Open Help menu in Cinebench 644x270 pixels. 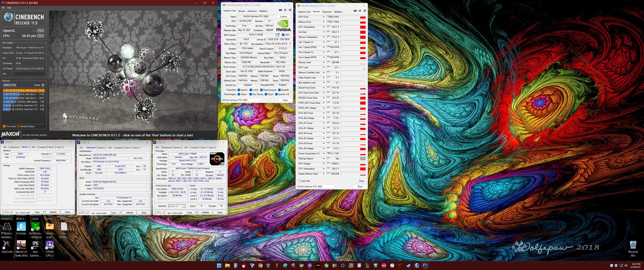click(9, 8)
